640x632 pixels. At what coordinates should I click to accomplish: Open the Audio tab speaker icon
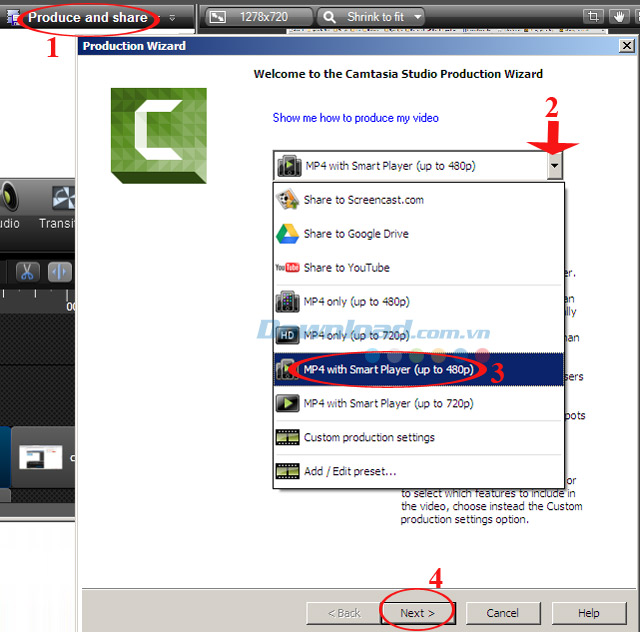point(9,197)
